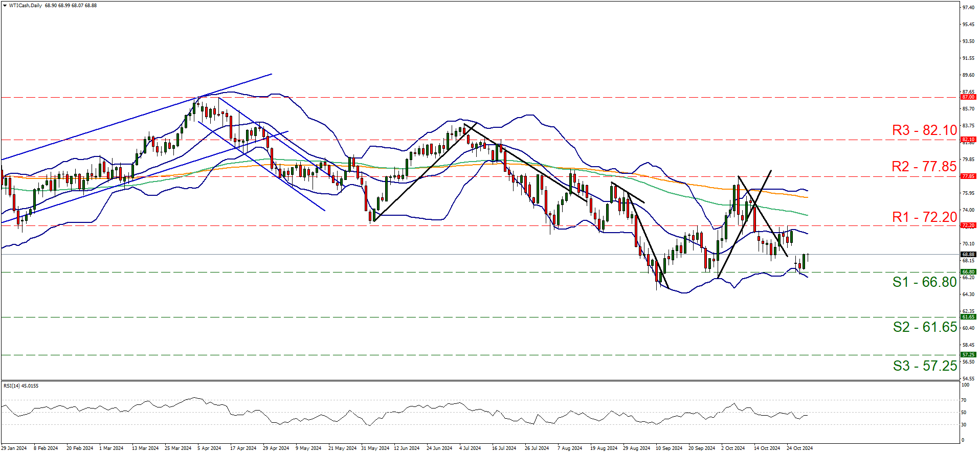Click the 5 Apr 2024 date on time axis
This screenshot has height=454, width=980.
click(209, 448)
